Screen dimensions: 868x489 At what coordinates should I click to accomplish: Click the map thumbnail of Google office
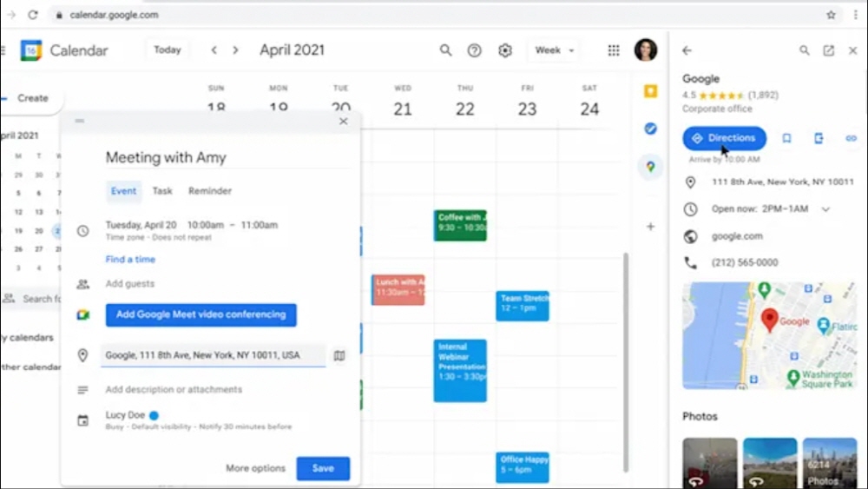click(769, 335)
